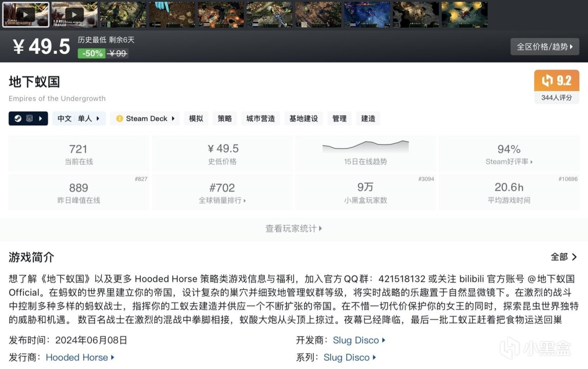Open the 15日在线趋势 trend chart
The height and width of the screenshot is (369, 588).
[366, 153]
